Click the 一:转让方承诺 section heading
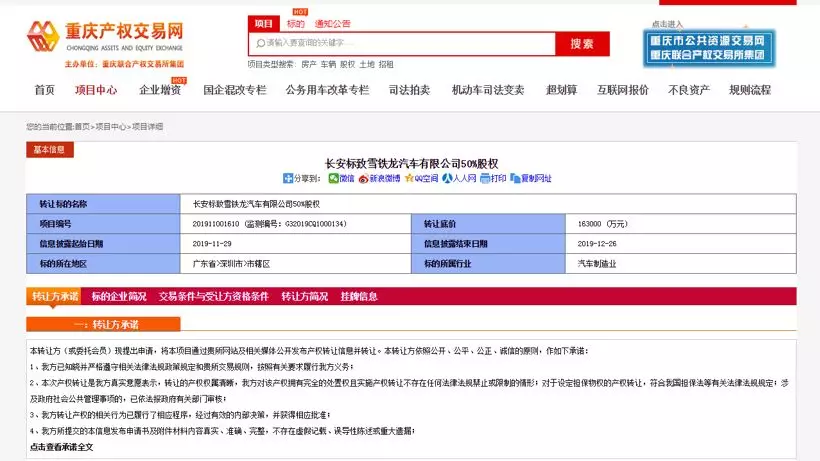 [104, 325]
